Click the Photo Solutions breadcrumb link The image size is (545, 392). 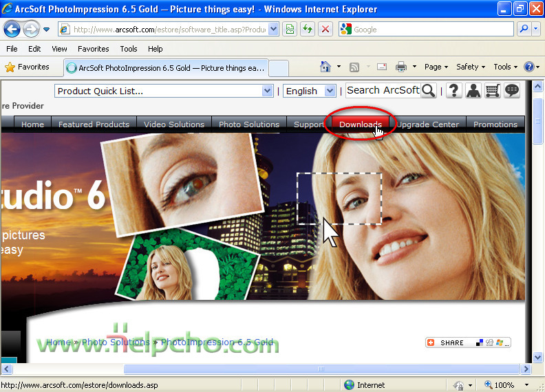click(x=116, y=342)
